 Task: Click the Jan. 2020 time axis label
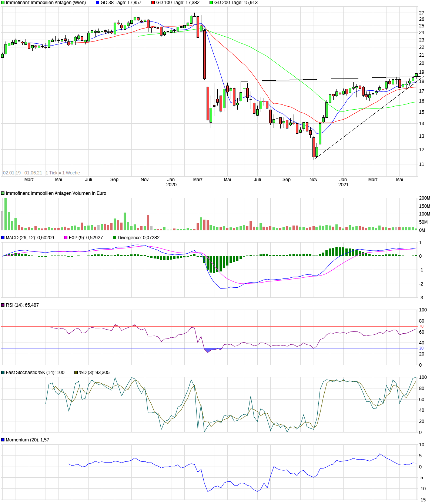[x=171, y=182]
